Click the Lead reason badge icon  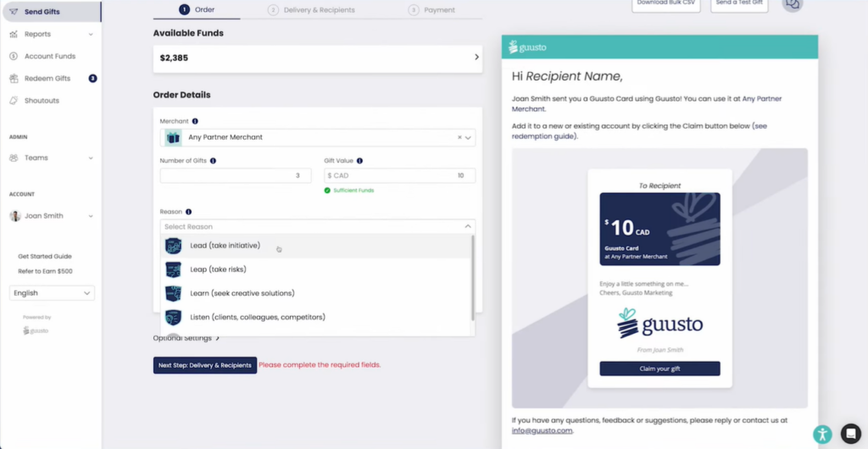tap(173, 246)
